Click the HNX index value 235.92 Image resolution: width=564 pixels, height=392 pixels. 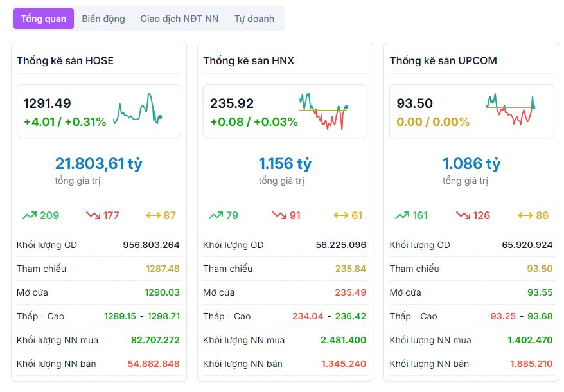232,103
